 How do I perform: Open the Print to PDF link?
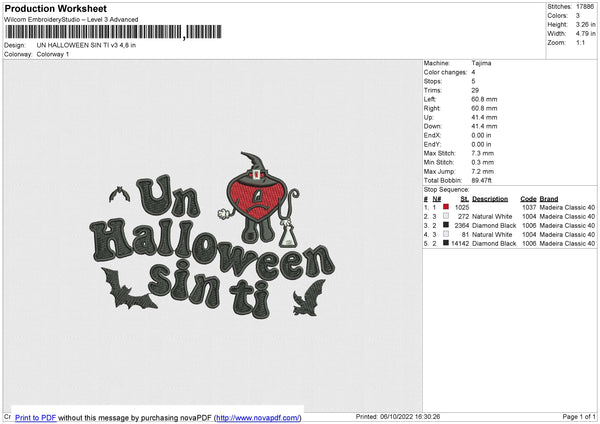click(35, 417)
